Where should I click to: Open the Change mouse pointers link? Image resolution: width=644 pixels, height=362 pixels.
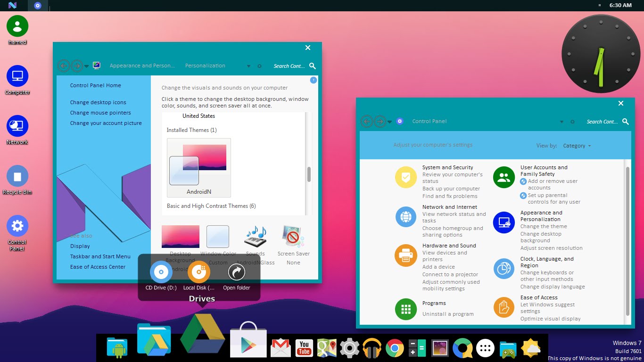coord(99,113)
